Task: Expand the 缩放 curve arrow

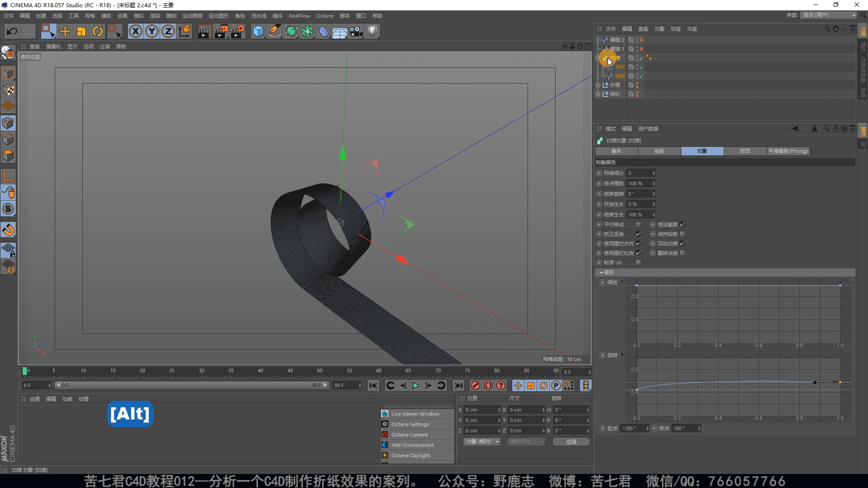Action: coord(622,282)
